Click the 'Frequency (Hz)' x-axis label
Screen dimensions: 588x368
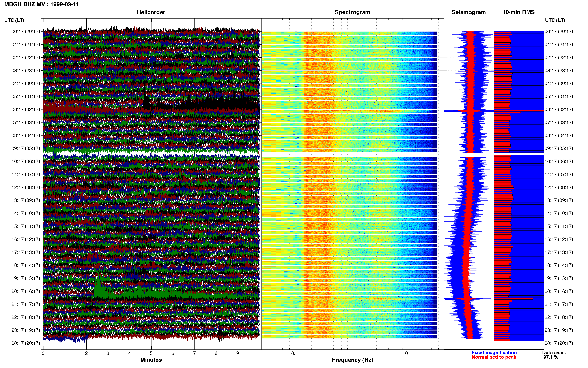pyautogui.click(x=352, y=360)
